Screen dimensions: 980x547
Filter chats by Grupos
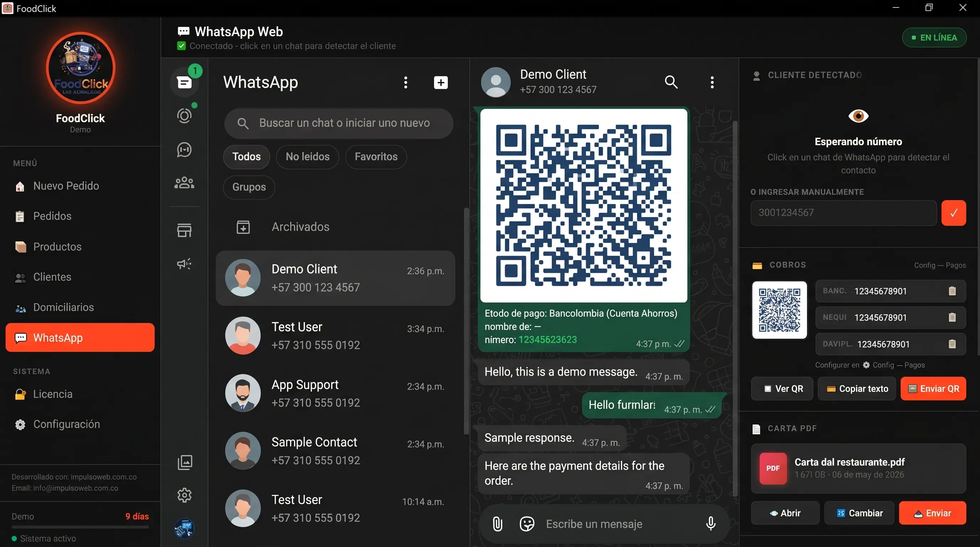coord(249,187)
